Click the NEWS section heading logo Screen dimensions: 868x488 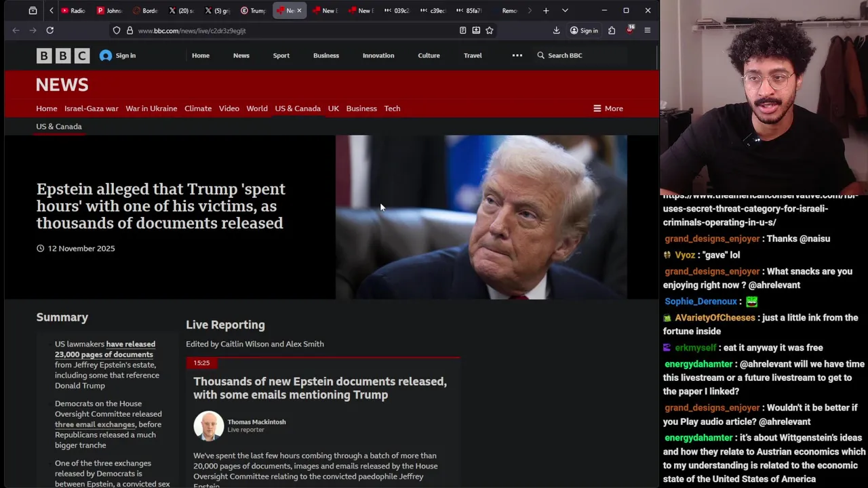[x=62, y=85]
